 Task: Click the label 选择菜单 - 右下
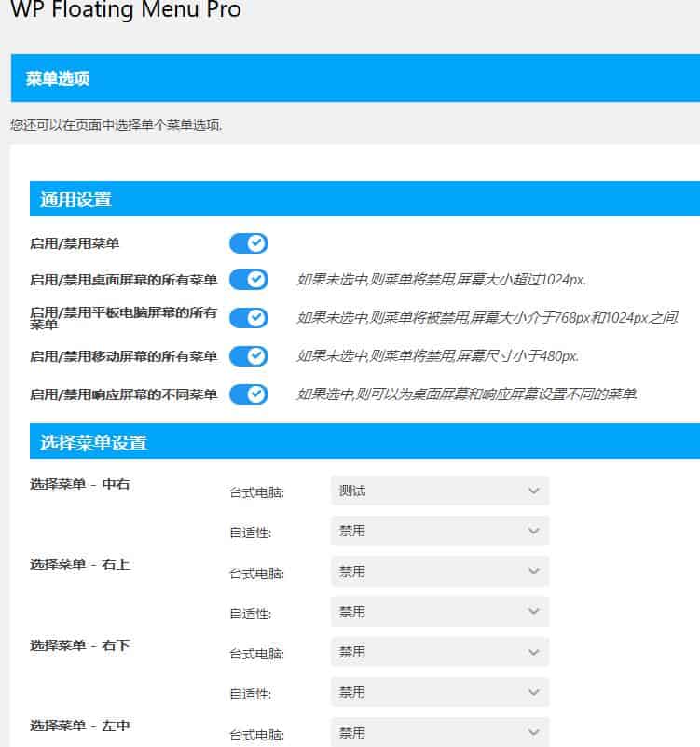[x=80, y=645]
